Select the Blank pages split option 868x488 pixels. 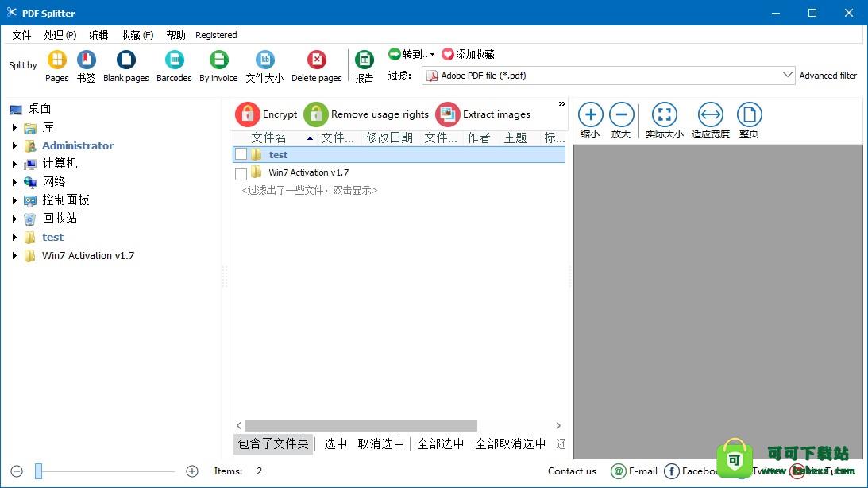(x=125, y=60)
